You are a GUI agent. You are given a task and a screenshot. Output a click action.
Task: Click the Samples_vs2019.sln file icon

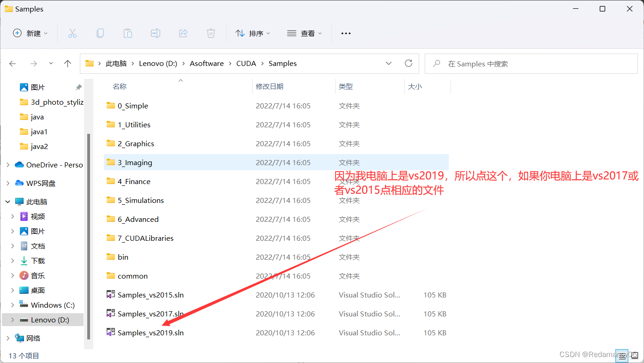[111, 332]
